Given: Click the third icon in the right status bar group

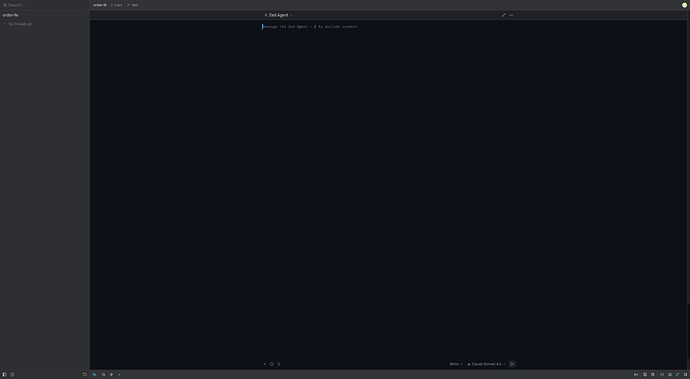Looking at the screenshot, I should pos(653,375).
